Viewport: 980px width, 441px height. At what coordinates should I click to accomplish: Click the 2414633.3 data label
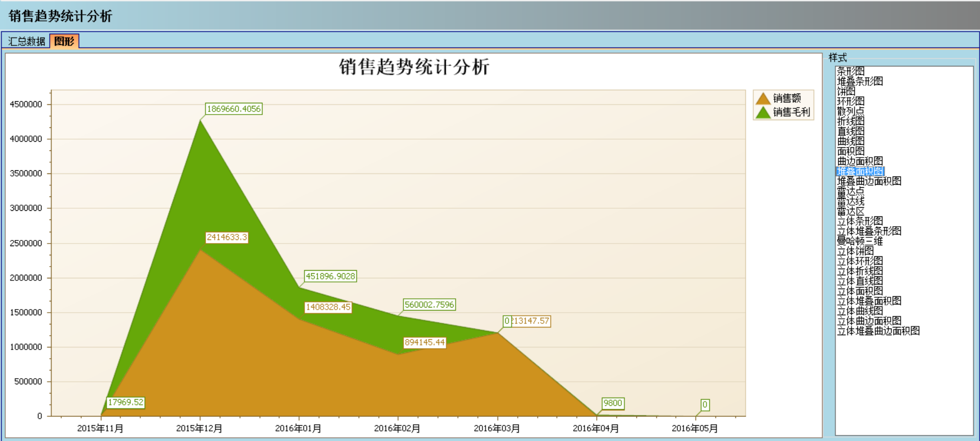pos(227,237)
